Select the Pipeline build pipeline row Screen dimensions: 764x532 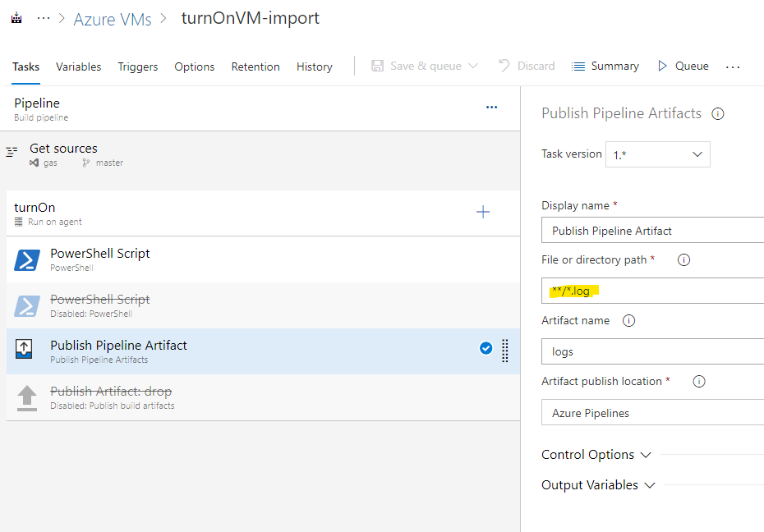(260, 109)
